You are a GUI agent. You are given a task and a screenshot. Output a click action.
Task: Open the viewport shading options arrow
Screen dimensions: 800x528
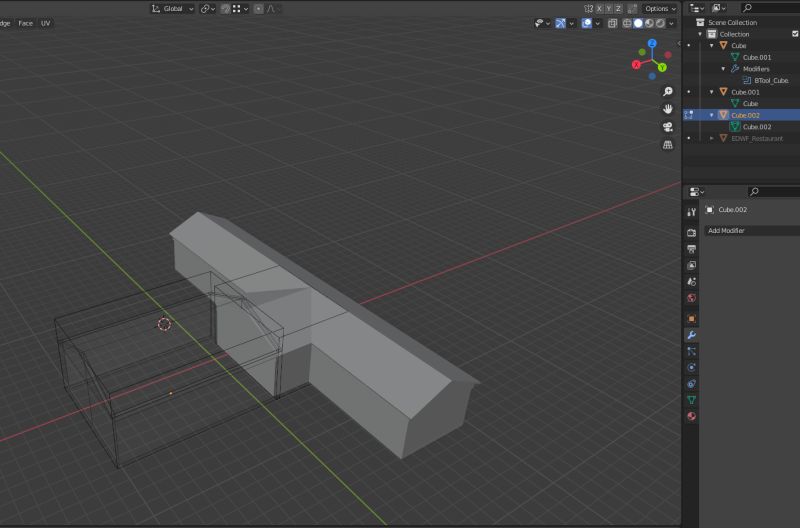[x=672, y=23]
